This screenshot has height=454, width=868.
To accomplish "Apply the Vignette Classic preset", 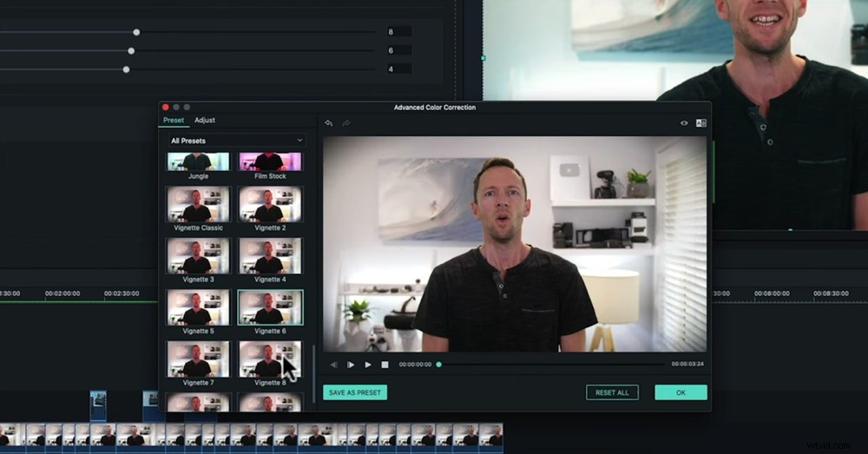I will click(198, 204).
